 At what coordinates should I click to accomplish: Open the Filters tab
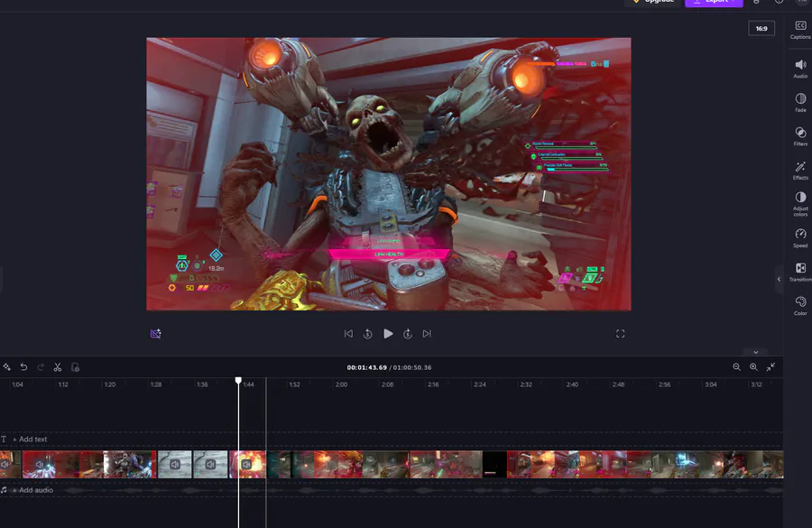[x=800, y=136]
